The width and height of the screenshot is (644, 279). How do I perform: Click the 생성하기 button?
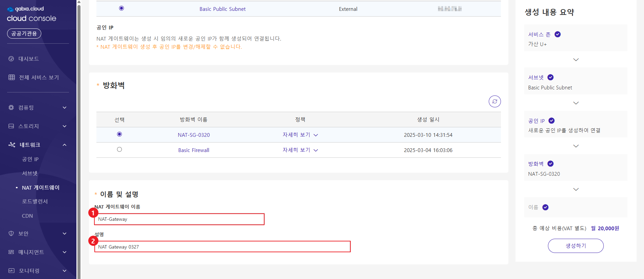point(575,246)
